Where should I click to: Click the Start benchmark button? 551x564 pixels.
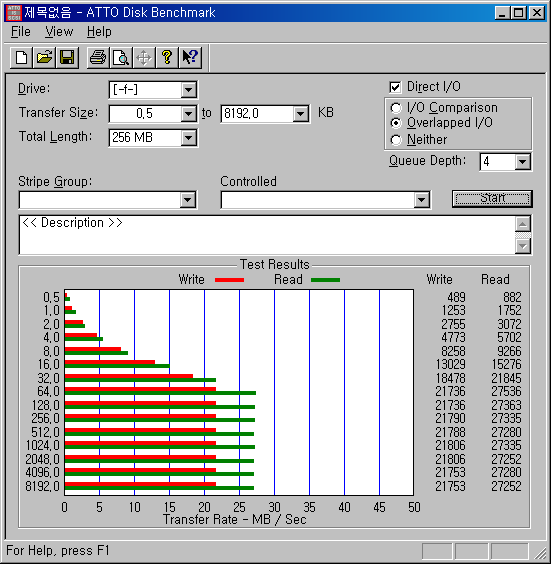click(x=492, y=199)
